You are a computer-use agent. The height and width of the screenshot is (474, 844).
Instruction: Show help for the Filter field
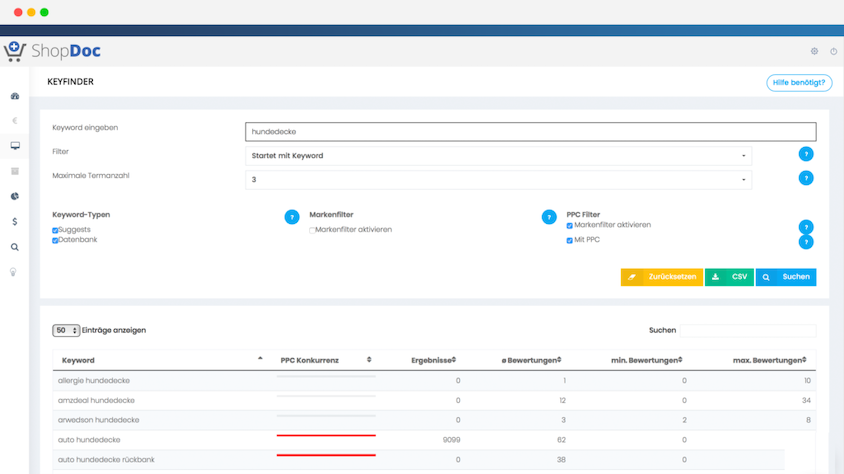tap(806, 154)
